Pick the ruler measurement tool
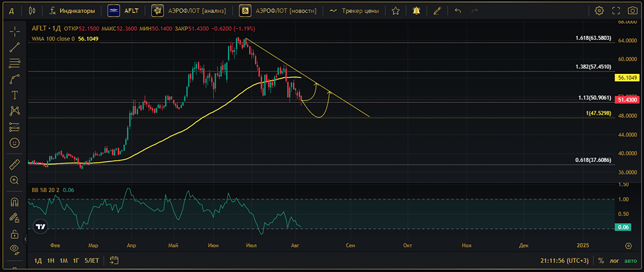This screenshot has width=644, height=272. coord(14,165)
